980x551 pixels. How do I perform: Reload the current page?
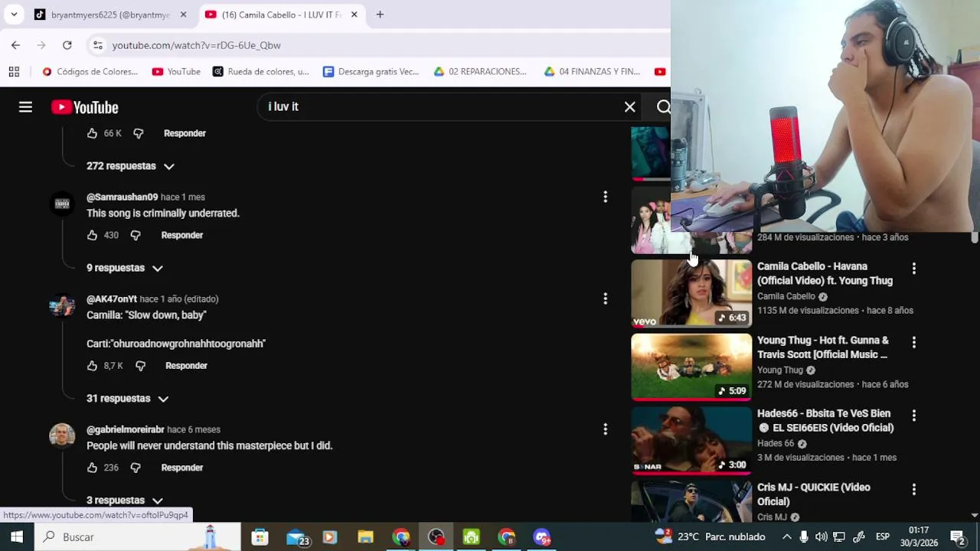pyautogui.click(x=67, y=45)
